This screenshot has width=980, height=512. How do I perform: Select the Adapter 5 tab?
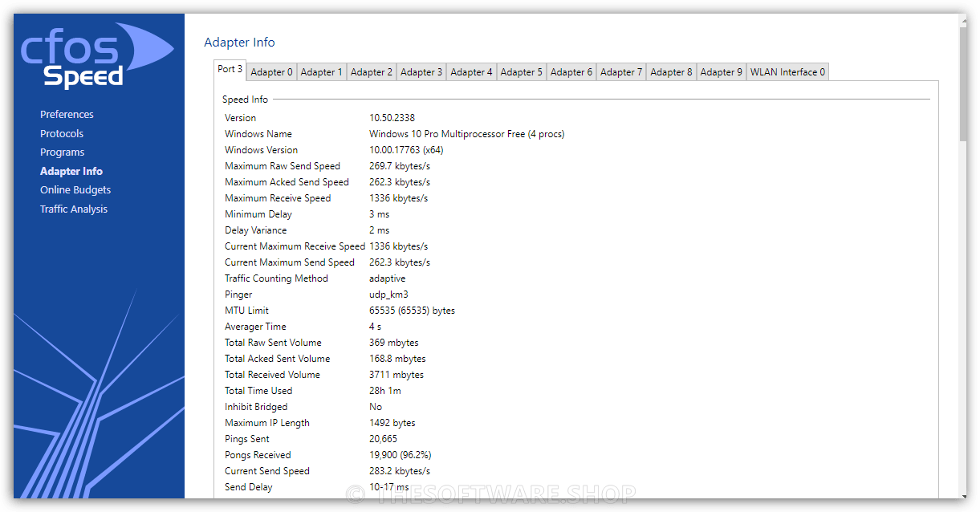pos(521,72)
